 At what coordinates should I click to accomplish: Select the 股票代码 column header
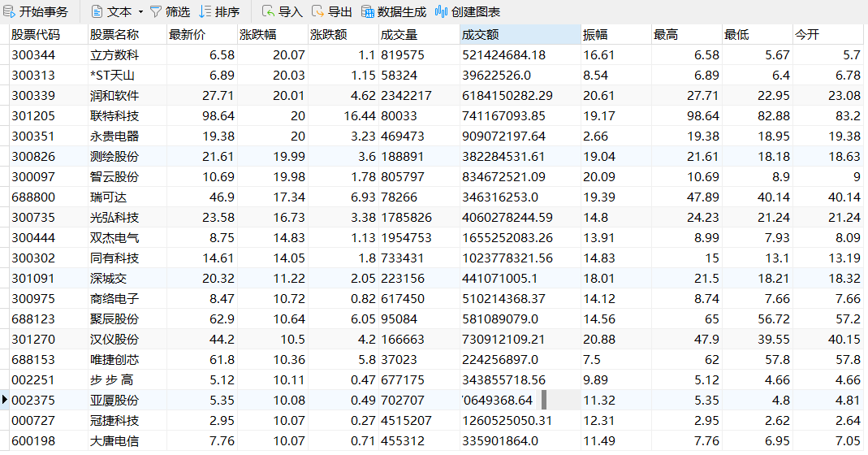pos(49,35)
